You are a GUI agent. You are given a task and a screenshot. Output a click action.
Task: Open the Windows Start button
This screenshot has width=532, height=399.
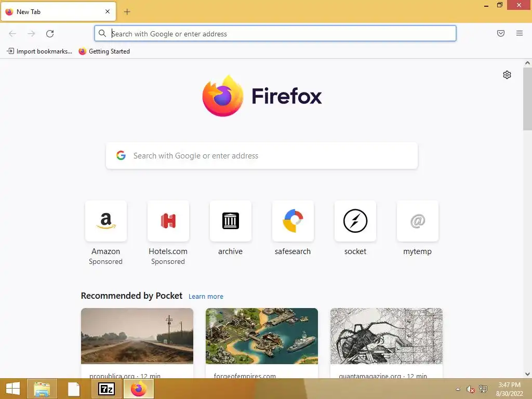coord(13,389)
